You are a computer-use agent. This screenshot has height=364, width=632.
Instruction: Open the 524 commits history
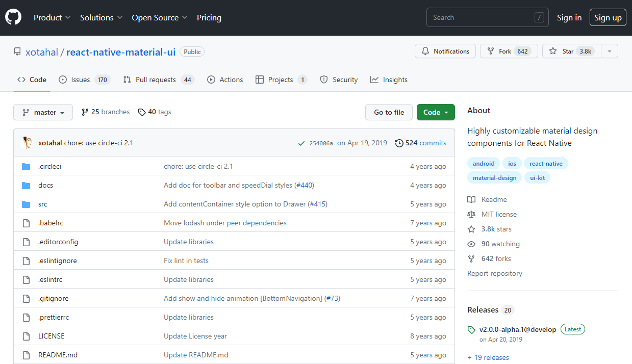pos(421,143)
